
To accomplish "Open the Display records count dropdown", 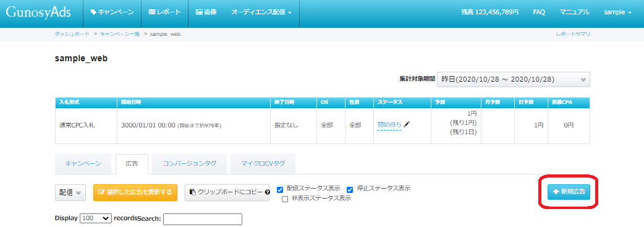I will pyautogui.click(x=96, y=218).
